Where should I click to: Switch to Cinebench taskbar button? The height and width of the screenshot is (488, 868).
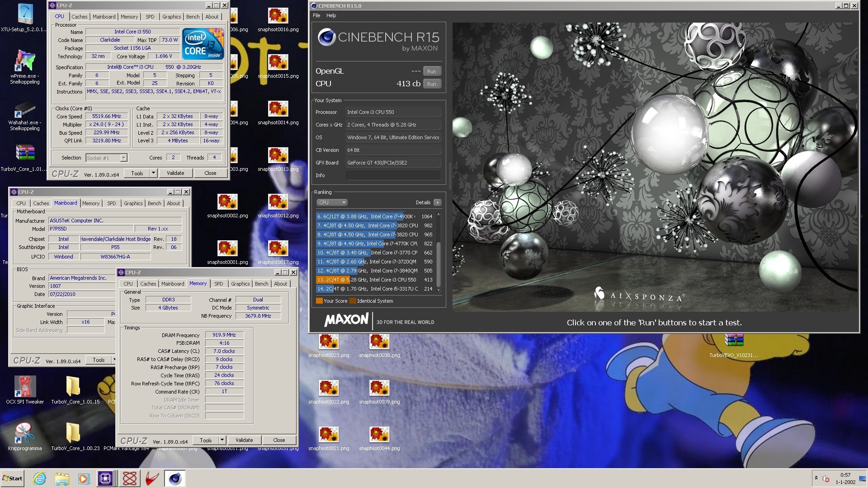pyautogui.click(x=175, y=479)
